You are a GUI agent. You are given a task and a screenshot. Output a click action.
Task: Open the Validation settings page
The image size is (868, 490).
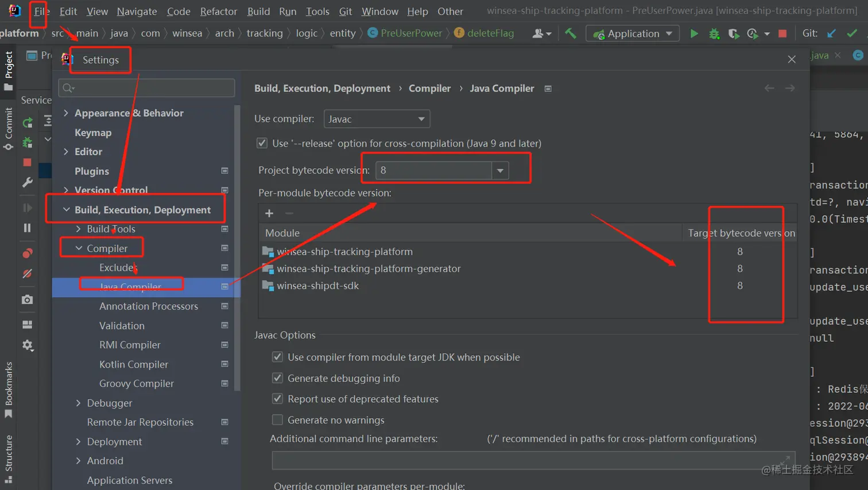click(122, 325)
